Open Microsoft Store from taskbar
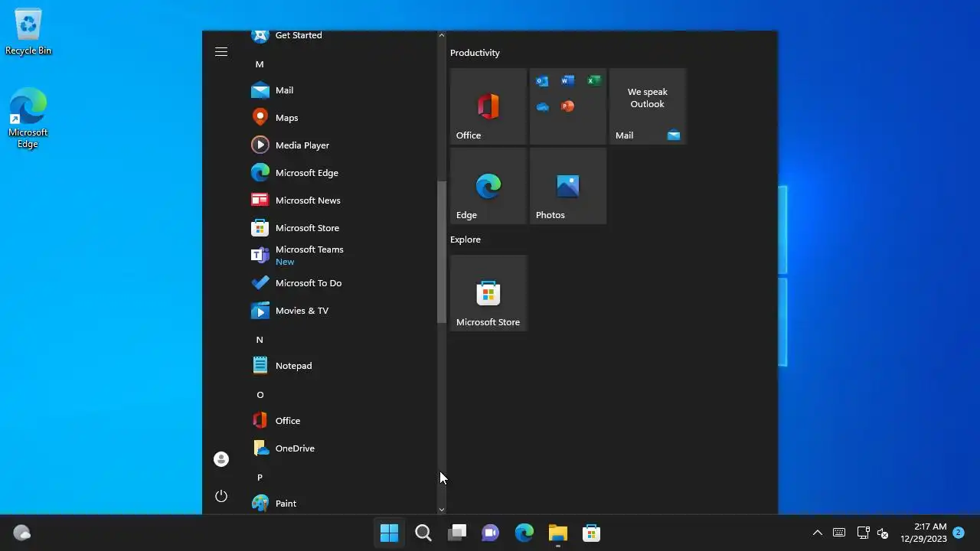Viewport: 980px width, 551px height. click(x=591, y=533)
